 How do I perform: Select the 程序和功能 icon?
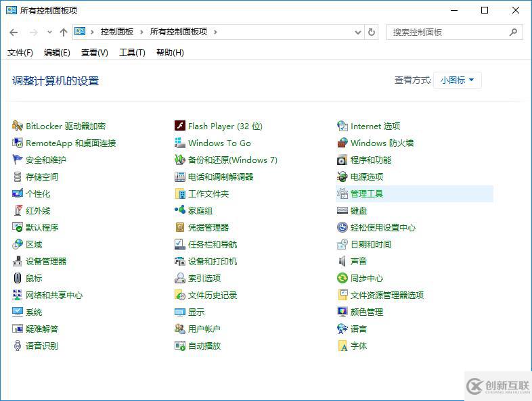(342, 160)
